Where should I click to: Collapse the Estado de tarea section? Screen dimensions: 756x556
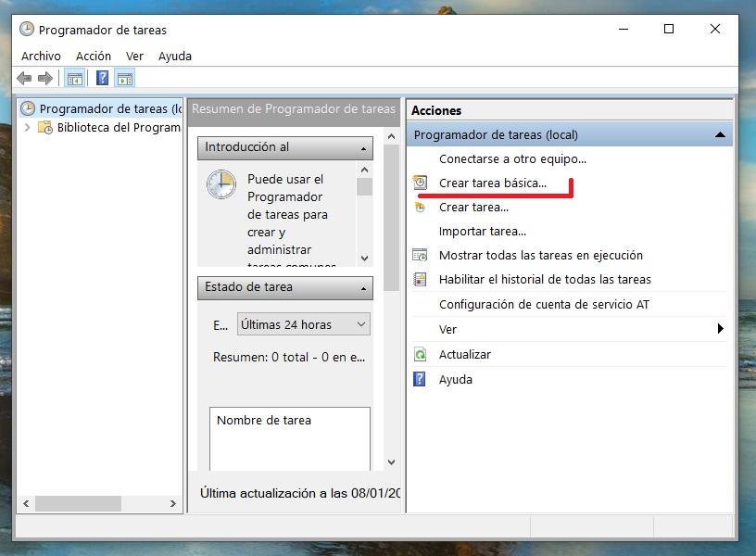[363, 288]
